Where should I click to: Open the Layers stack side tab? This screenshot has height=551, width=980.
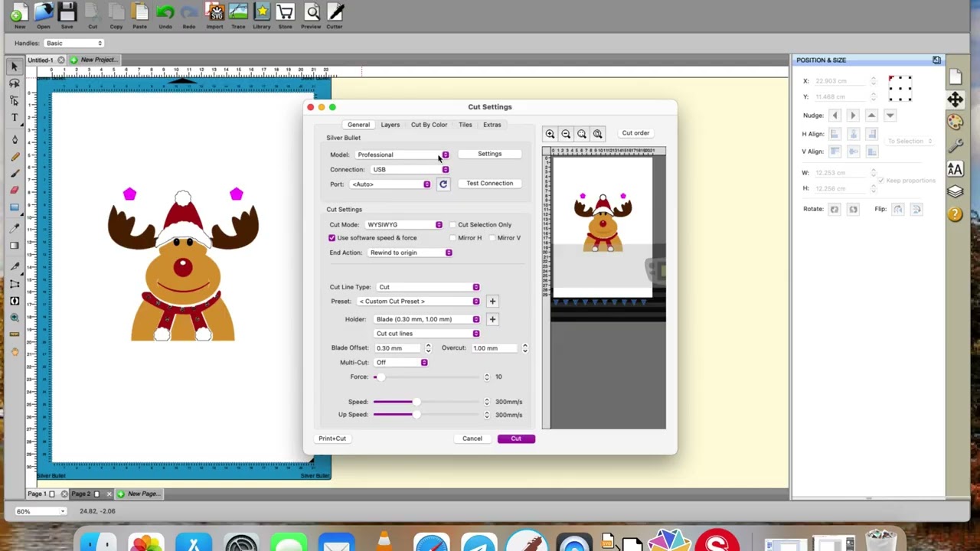[955, 192]
